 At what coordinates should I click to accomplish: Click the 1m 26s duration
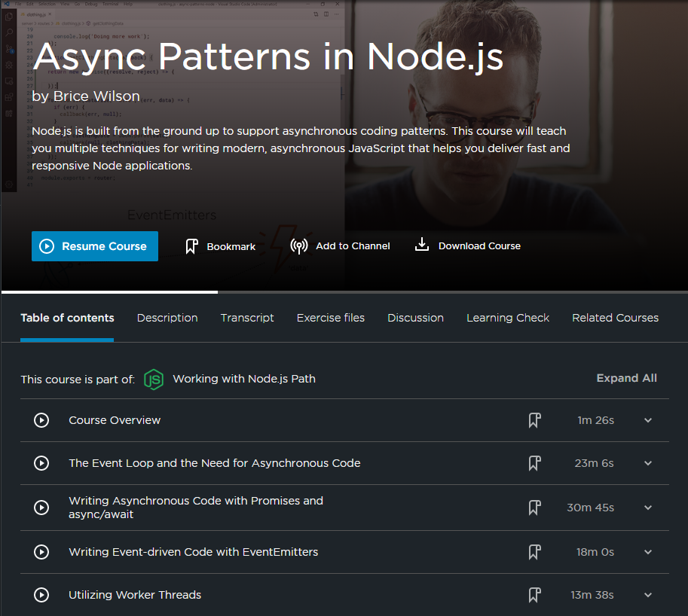click(x=595, y=420)
